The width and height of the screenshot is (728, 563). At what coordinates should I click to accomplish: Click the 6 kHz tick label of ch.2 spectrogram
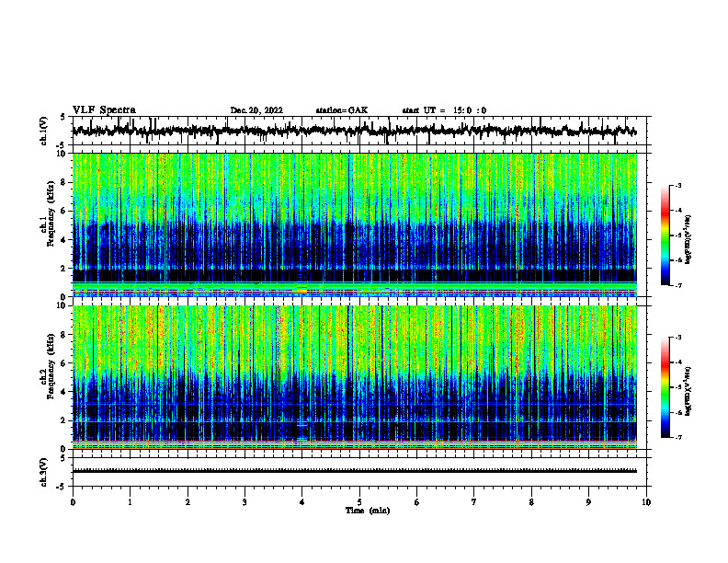(x=64, y=363)
